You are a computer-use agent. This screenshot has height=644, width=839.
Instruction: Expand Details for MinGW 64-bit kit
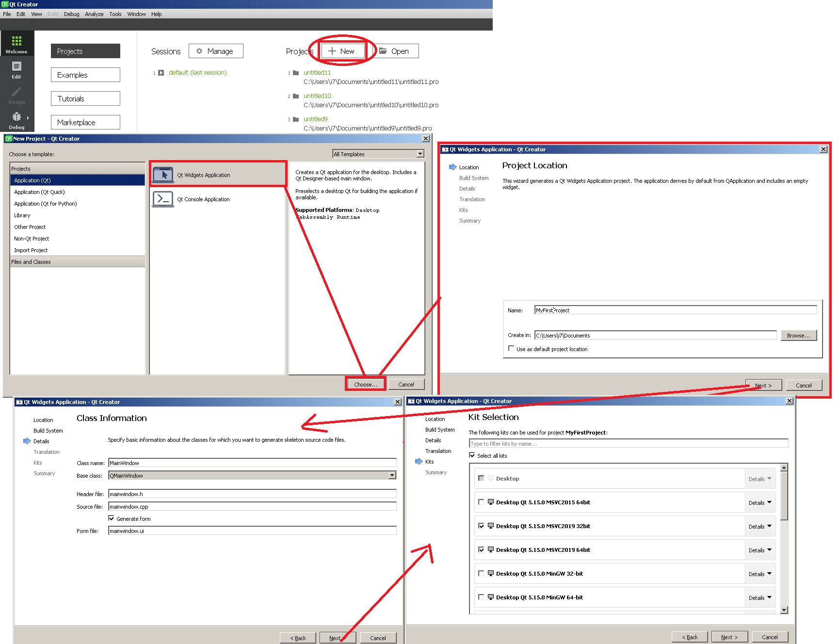pos(760,597)
